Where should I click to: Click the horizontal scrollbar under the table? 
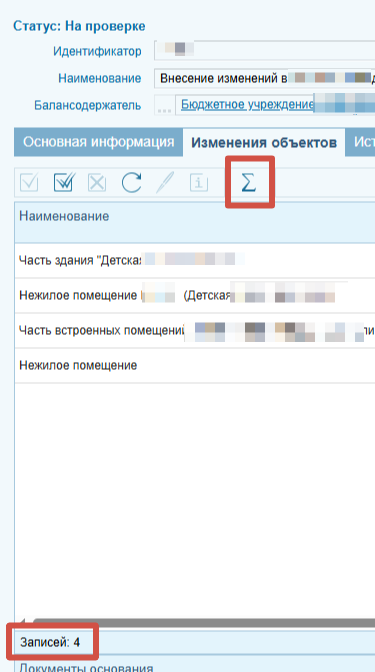click(x=204, y=623)
